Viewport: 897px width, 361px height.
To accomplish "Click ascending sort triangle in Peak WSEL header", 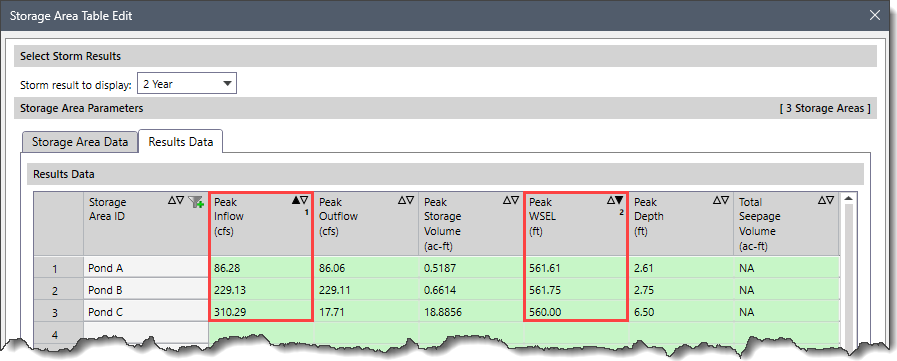I will (x=610, y=200).
